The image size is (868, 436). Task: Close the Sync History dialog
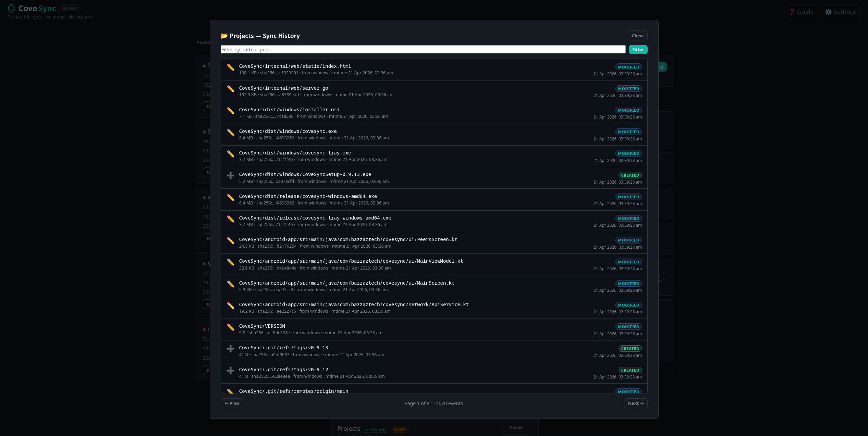[637, 36]
